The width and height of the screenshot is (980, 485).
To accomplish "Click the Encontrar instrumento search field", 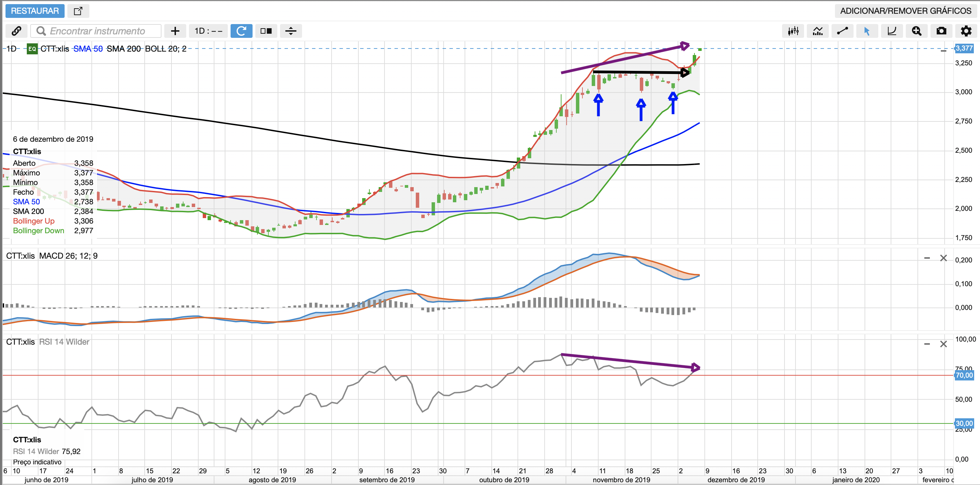I will coord(97,31).
